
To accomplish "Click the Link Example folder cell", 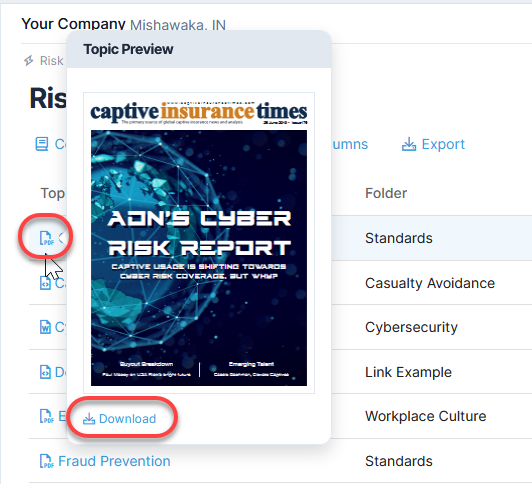I will 408,372.
